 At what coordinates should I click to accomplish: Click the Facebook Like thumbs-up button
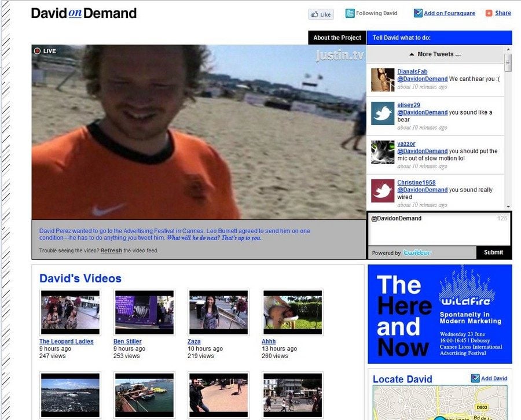pyautogui.click(x=321, y=14)
